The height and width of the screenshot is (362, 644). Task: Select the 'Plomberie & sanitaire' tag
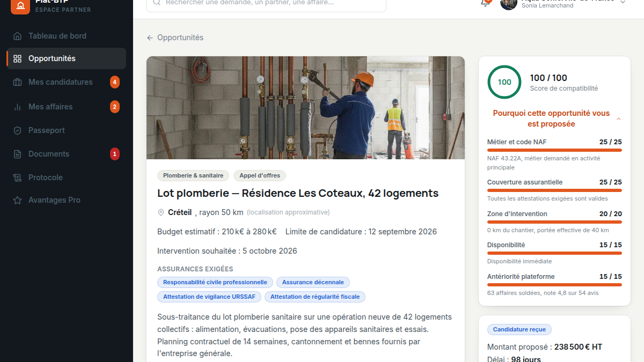click(x=193, y=175)
